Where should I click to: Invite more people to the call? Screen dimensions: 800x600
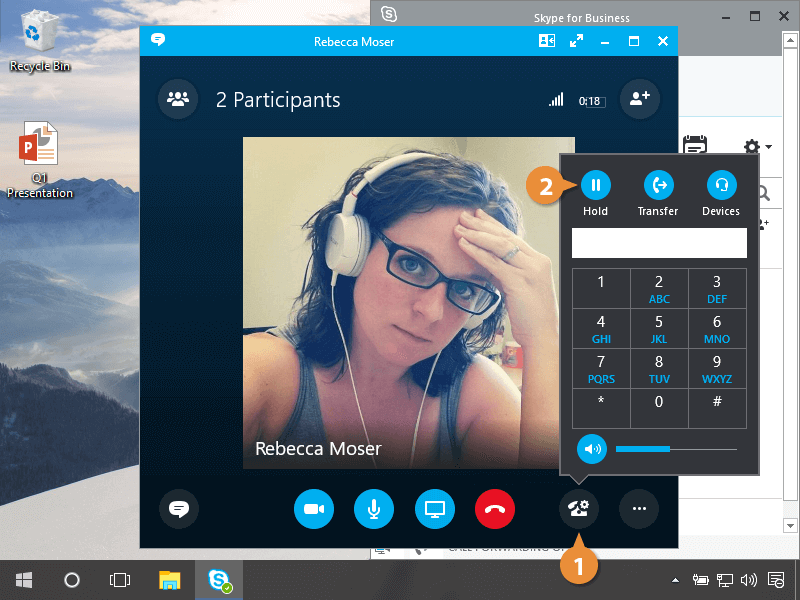639,99
